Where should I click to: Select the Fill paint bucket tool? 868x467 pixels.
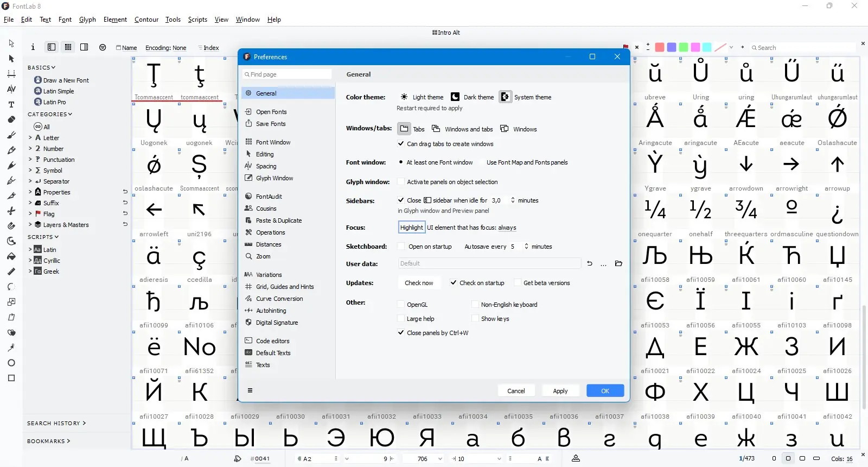[11, 256]
